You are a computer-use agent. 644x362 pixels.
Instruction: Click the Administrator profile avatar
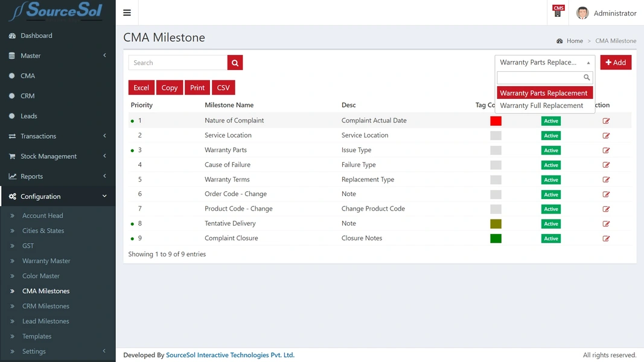582,13
